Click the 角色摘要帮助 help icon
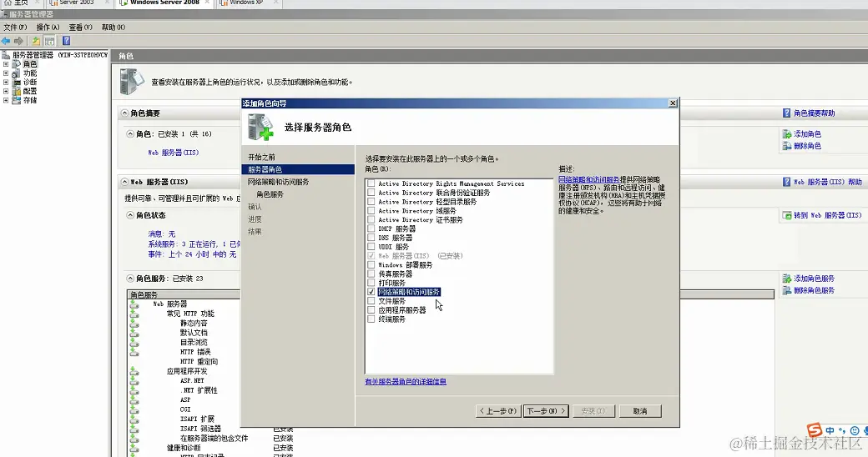 (x=786, y=113)
